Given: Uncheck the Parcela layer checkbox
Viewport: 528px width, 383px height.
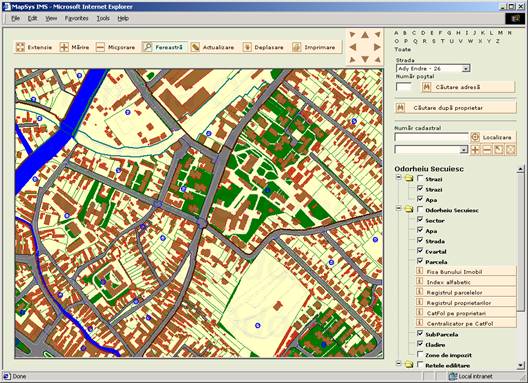Looking at the screenshot, I should point(420,261).
